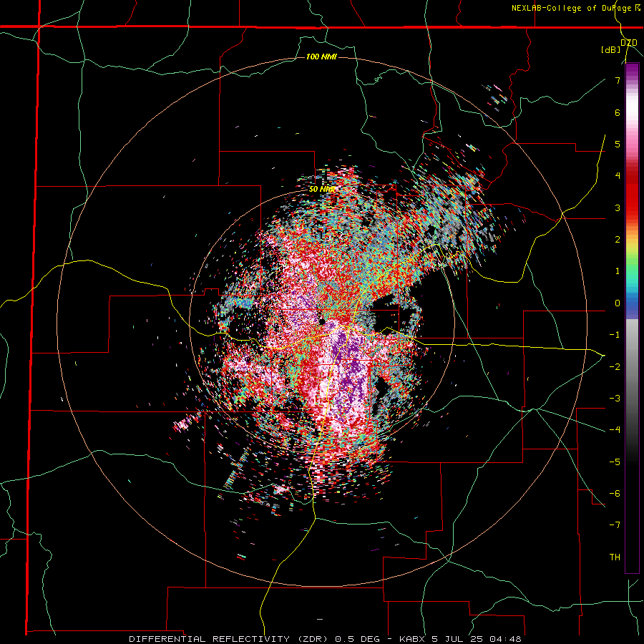Click the black radar site dot at echo center
The width and height of the screenshot is (644, 644).
(322, 321)
